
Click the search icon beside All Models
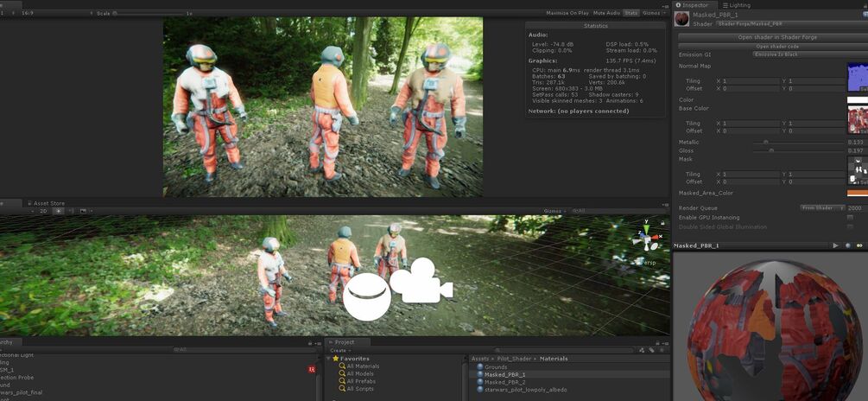pos(342,374)
